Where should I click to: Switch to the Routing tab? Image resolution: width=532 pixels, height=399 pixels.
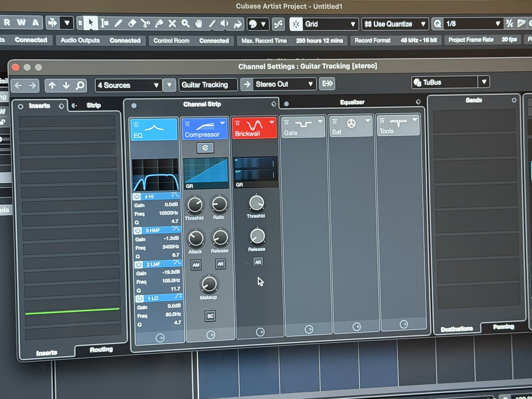click(x=101, y=349)
